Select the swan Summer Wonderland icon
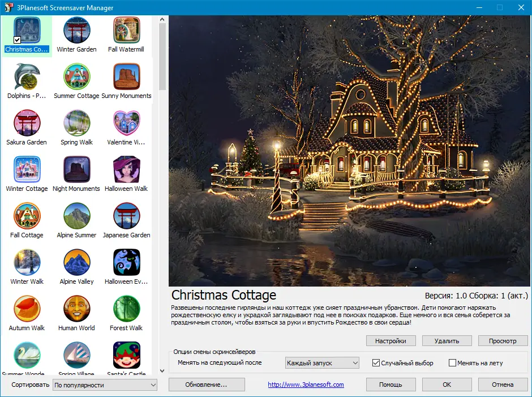The width and height of the screenshot is (532, 397). coord(27,355)
